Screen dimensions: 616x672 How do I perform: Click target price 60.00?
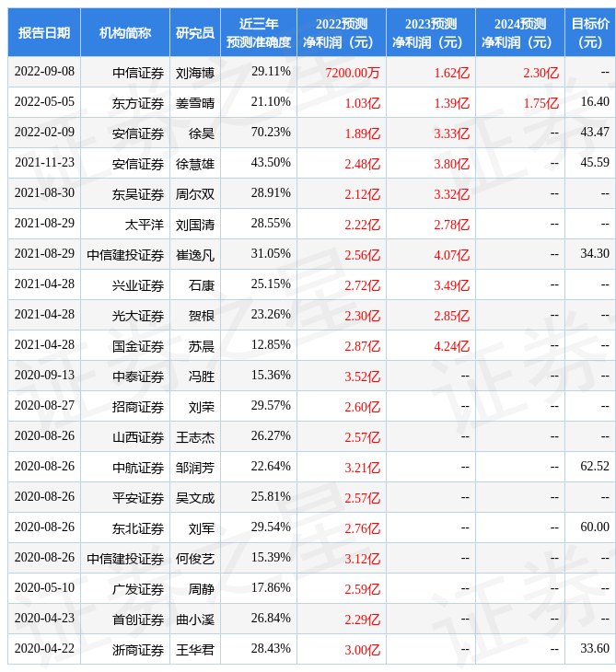(595, 527)
